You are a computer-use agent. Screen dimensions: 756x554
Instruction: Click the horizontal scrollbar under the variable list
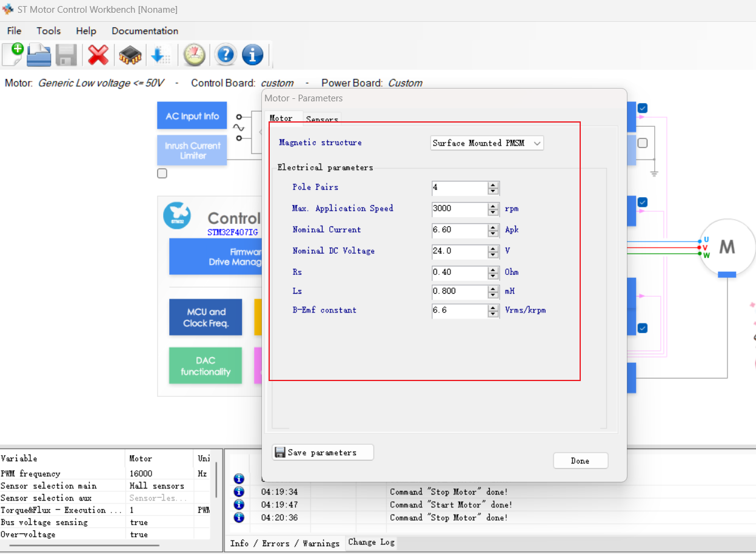(x=85, y=545)
